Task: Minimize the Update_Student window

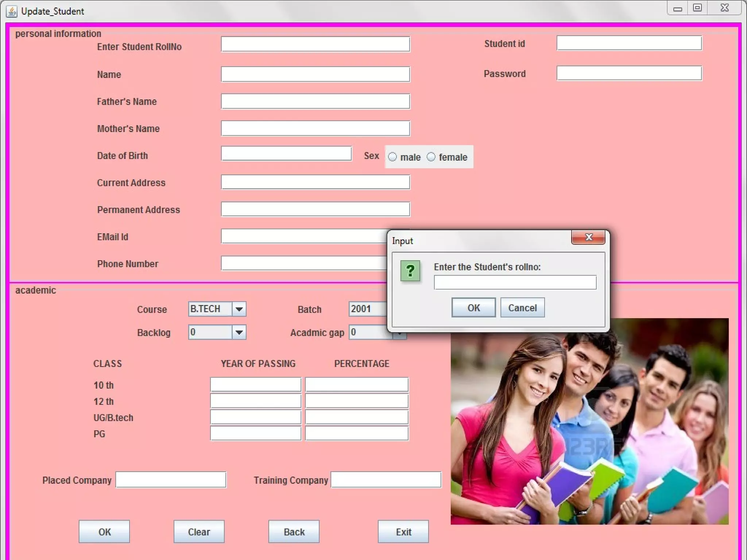Action: [677, 8]
